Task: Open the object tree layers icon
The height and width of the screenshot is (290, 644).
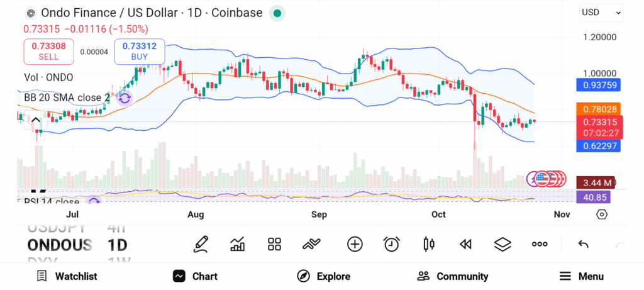Action: coord(502,244)
